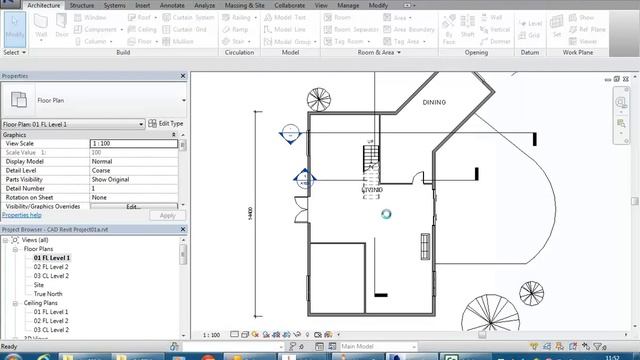Screen dimensions: 640x360
Task: Select the Ramp tool
Action: click(x=235, y=29)
